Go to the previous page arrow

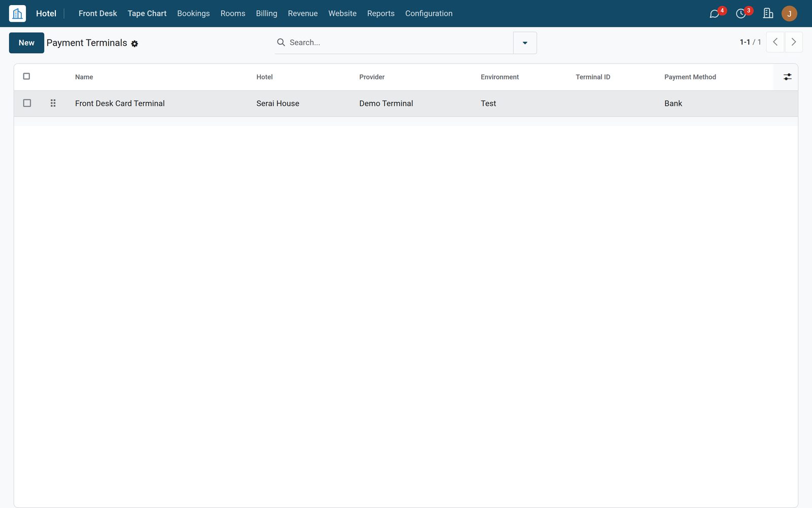click(x=775, y=42)
